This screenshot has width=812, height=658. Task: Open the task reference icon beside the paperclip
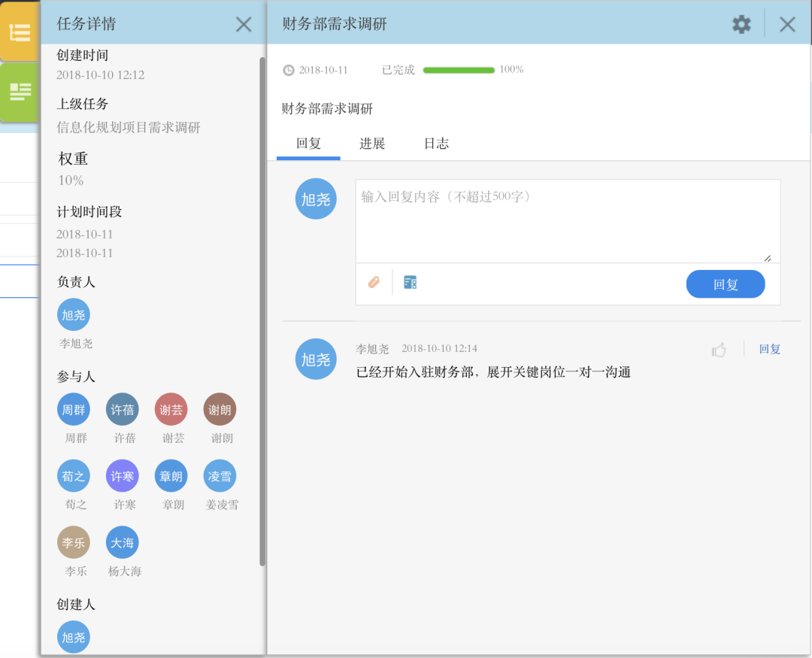[411, 283]
